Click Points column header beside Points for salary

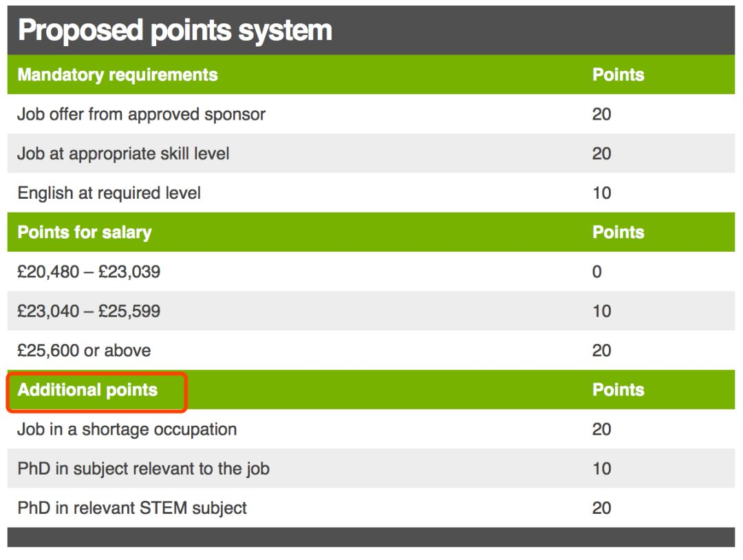point(618,232)
